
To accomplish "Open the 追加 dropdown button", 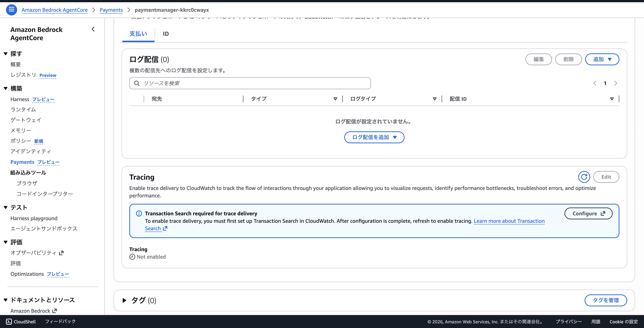I will (x=602, y=59).
